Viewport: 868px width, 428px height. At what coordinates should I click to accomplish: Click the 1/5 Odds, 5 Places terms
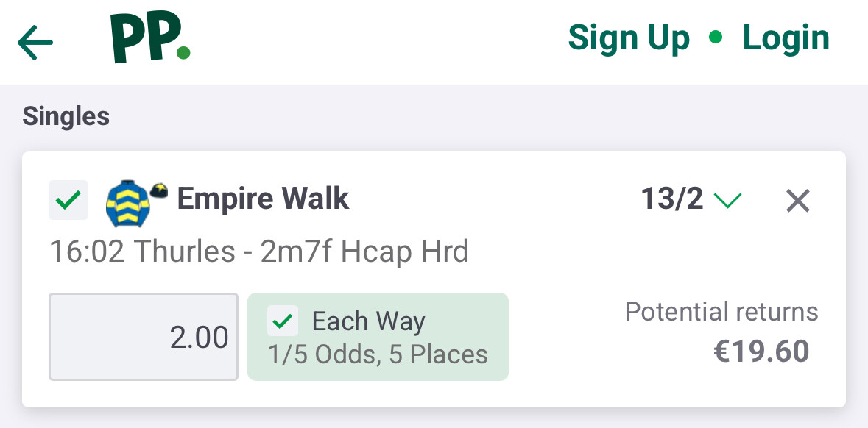pyautogui.click(x=378, y=354)
